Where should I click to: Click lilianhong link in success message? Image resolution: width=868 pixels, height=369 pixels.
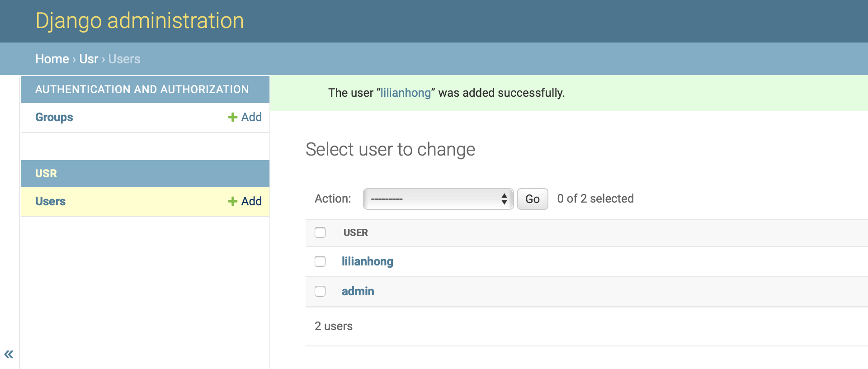click(x=406, y=93)
